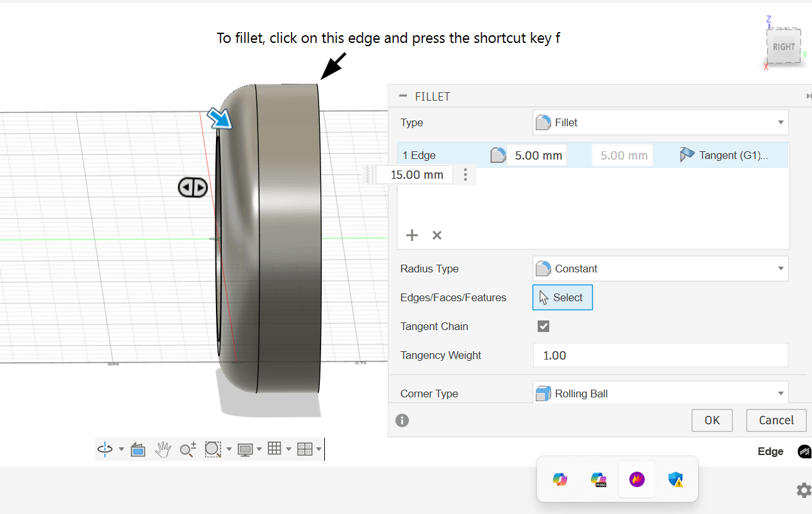Click the 'Edge' status text
Screen dimensions: 812x514
tap(770, 451)
